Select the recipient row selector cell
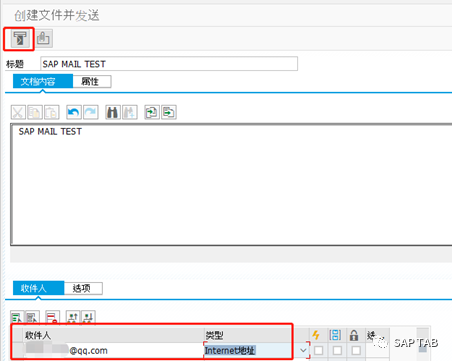The image size is (452, 361). [x=17, y=350]
